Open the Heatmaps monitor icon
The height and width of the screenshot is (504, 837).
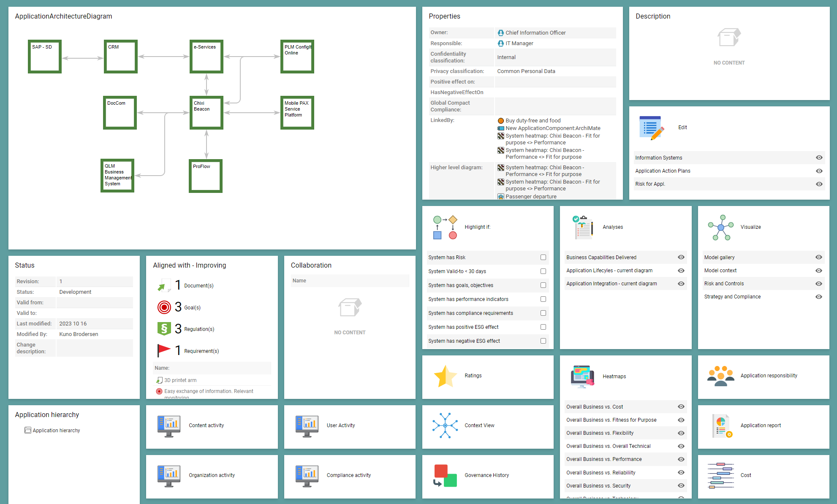tap(582, 377)
